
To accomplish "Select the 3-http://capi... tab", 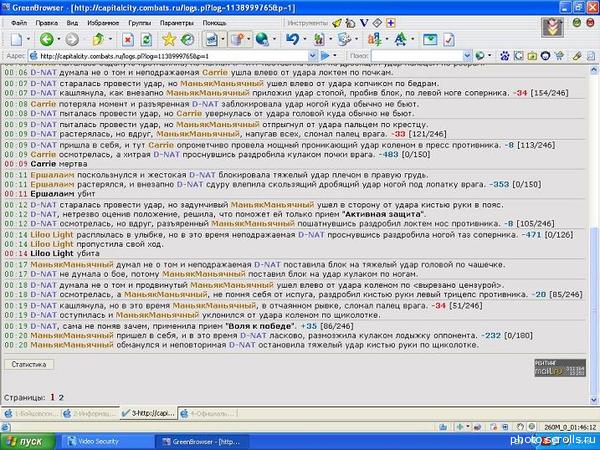I will [148, 413].
